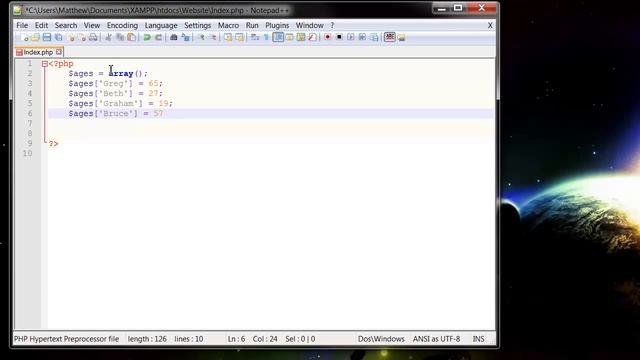Maximize the Notepad++ window
This screenshot has width=640, height=360.
(x=458, y=8)
